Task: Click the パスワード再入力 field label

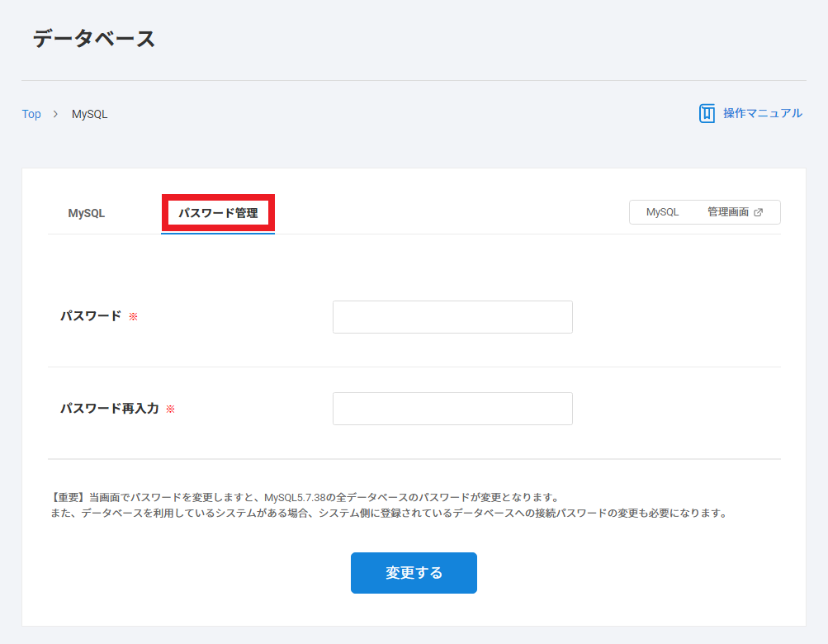Action: tap(109, 409)
